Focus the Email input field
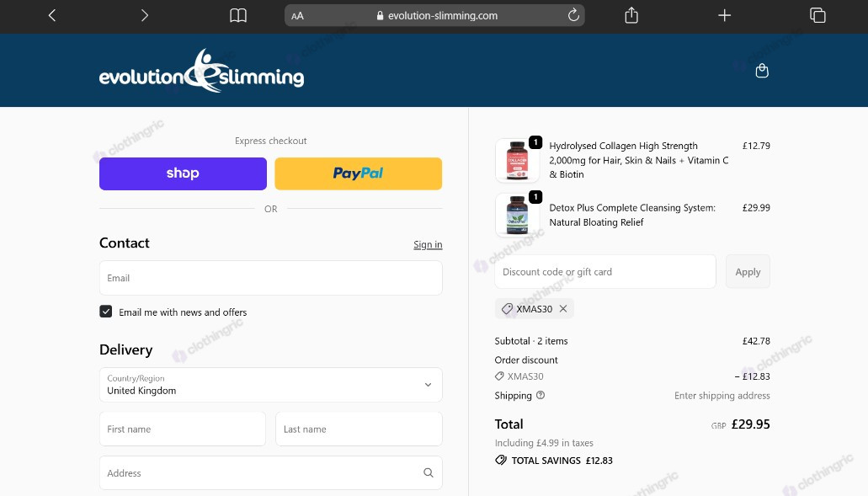Viewport: 868px width, 496px height. point(271,278)
